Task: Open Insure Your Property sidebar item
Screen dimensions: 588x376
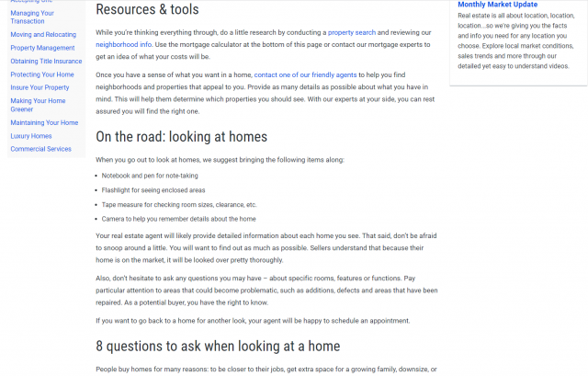Action: tap(41, 87)
